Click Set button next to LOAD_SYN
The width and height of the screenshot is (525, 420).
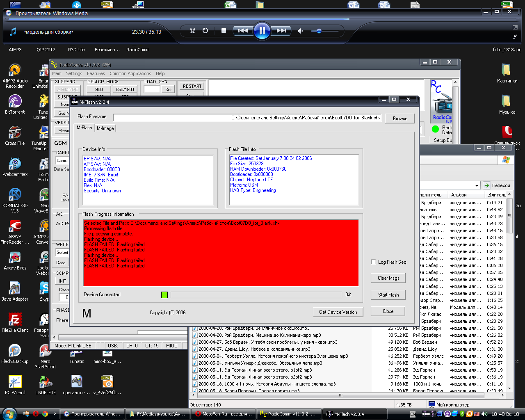click(x=169, y=89)
